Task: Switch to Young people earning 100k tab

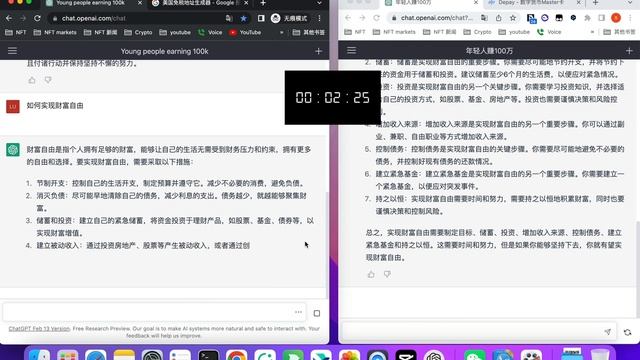Action: (91, 3)
